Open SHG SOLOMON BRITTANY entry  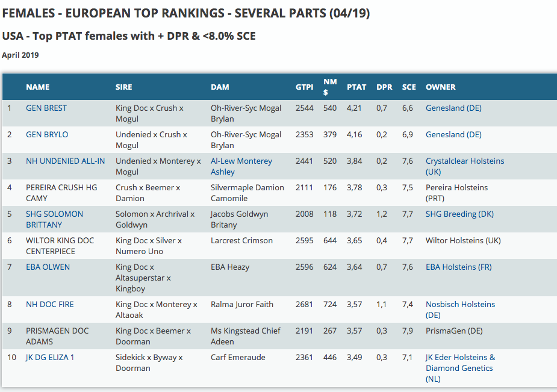[54, 219]
